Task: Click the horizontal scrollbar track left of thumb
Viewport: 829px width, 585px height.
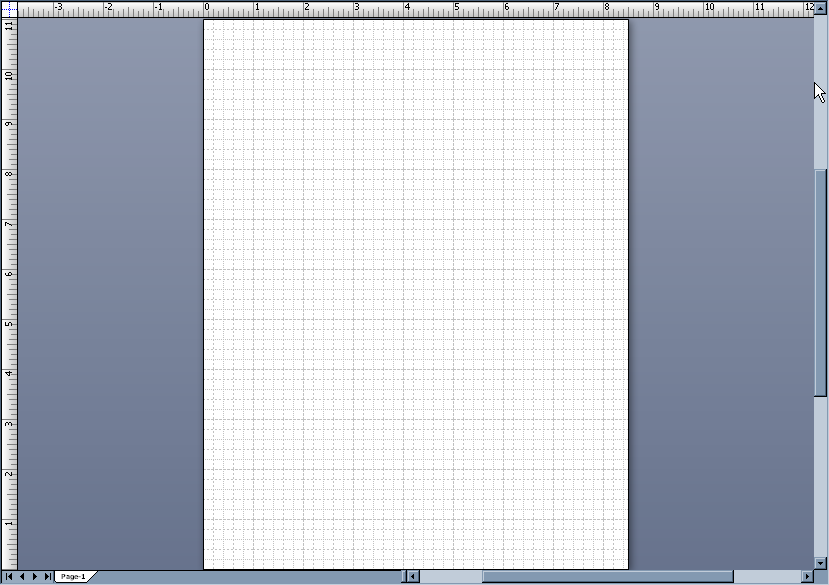Action: click(450, 577)
